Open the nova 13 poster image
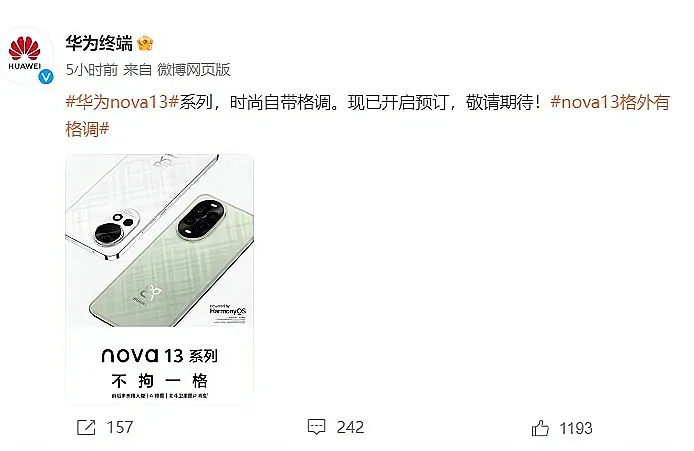Screen dimensions: 694x451 click(x=159, y=279)
